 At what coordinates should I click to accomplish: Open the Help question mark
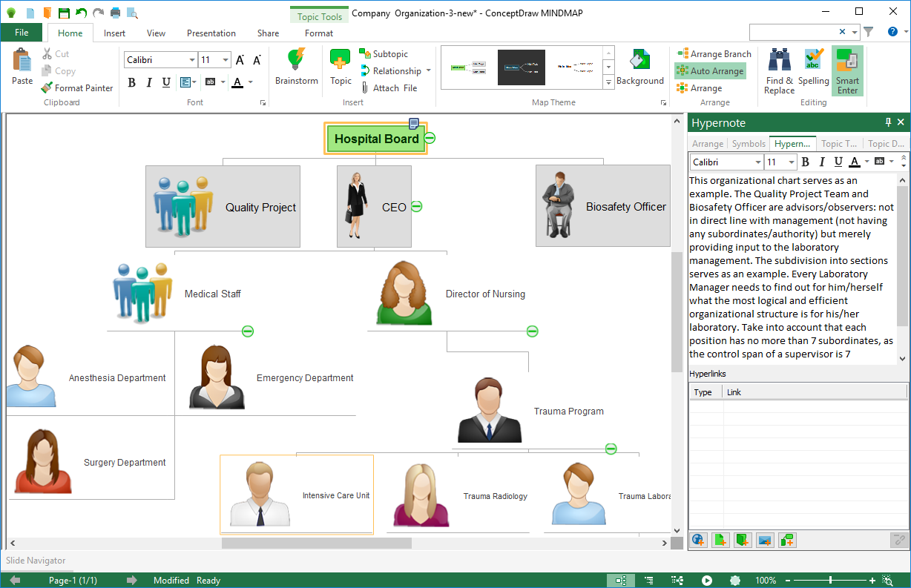click(894, 32)
